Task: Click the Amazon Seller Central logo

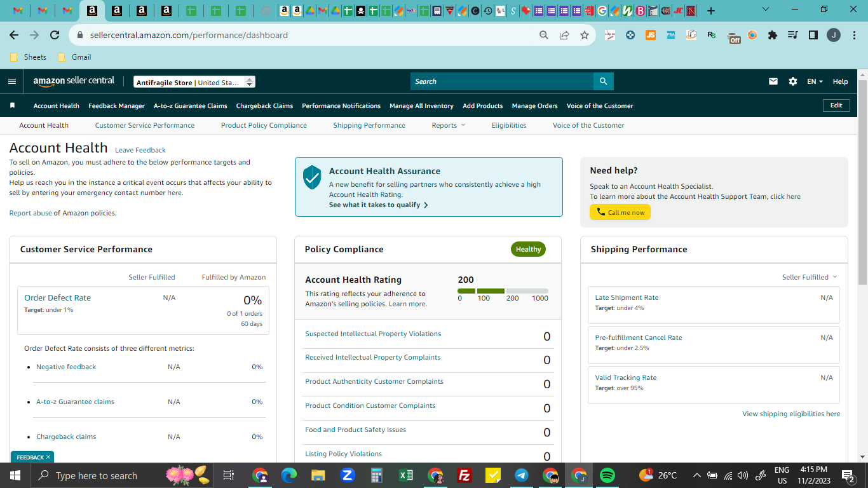Action: (x=74, y=81)
